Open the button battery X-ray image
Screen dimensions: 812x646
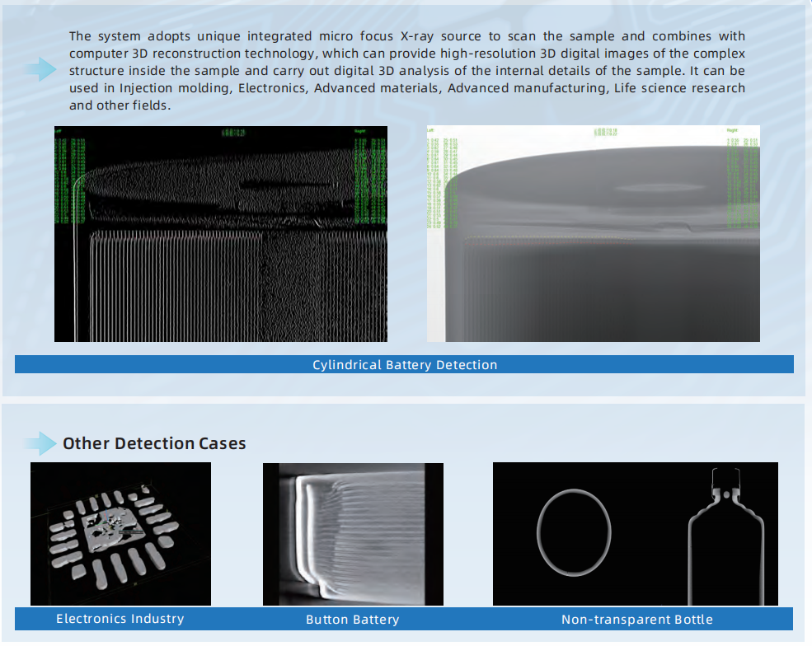353,534
